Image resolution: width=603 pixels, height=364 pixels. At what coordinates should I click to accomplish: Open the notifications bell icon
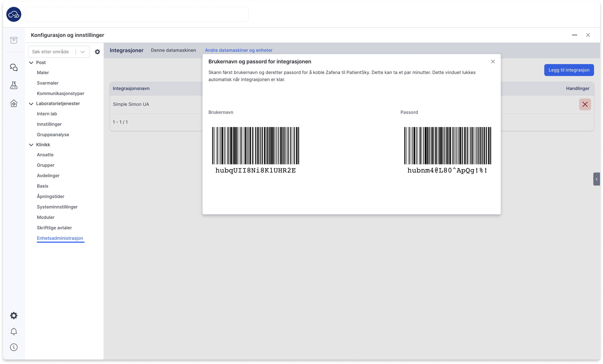(14, 331)
